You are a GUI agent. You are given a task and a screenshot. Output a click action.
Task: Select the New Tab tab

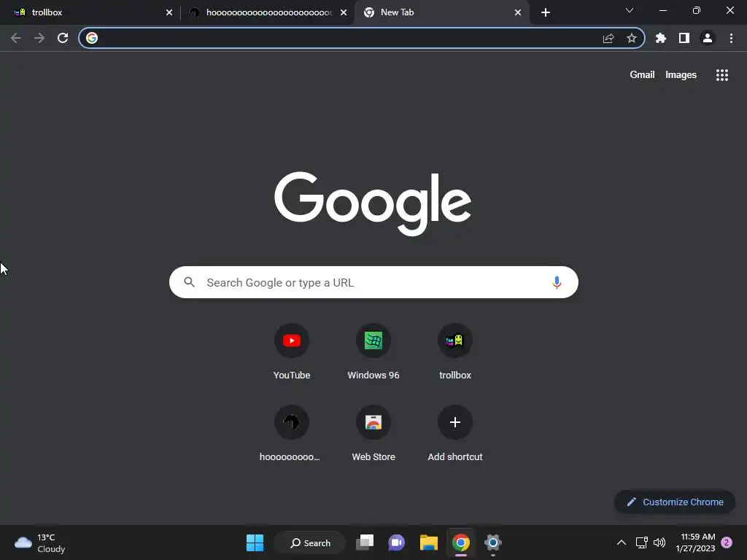(x=441, y=12)
